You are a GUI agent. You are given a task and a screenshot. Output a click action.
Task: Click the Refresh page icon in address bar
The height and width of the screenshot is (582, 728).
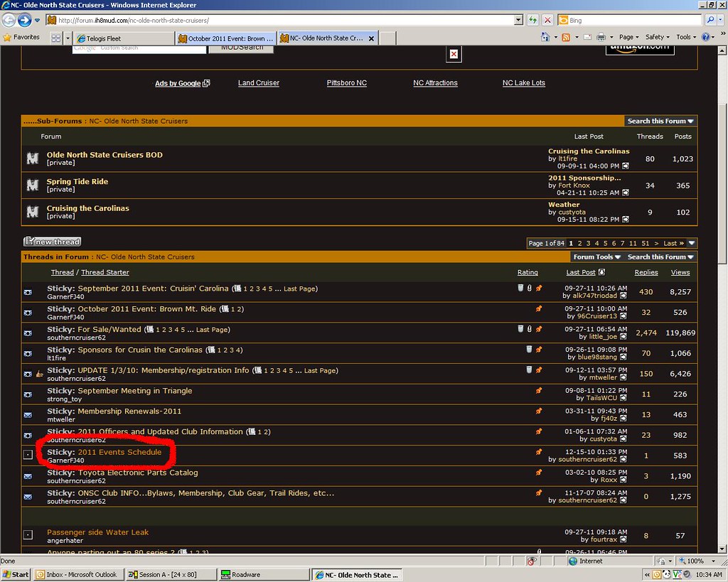pos(532,20)
